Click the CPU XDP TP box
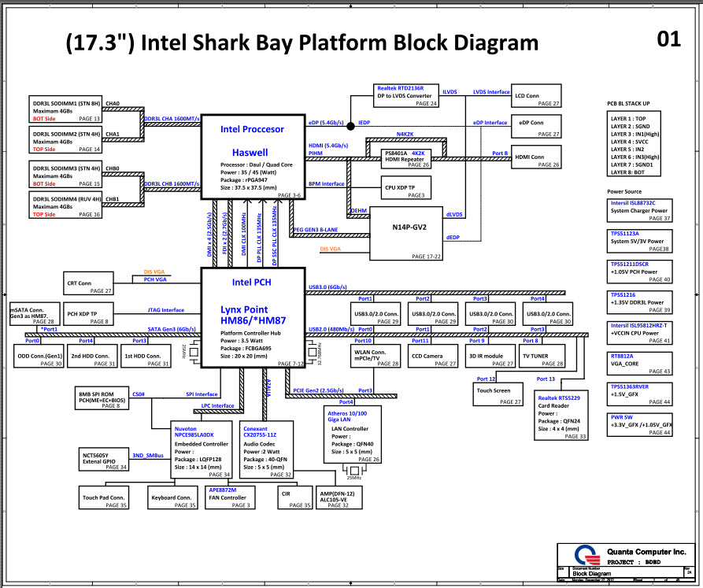The height and width of the screenshot is (588, 703). (x=405, y=187)
